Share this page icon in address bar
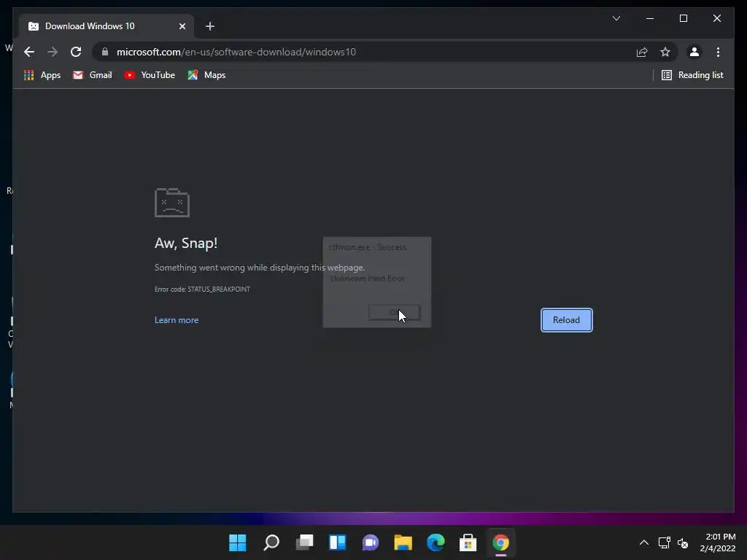 642,52
